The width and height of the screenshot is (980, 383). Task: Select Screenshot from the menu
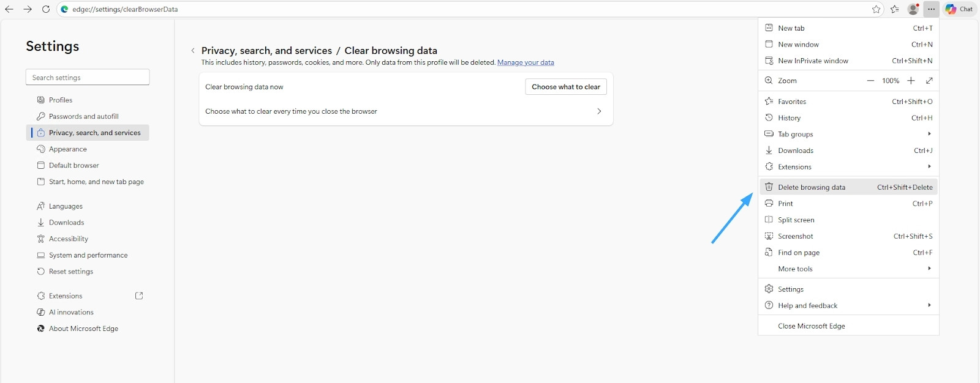tap(848, 236)
